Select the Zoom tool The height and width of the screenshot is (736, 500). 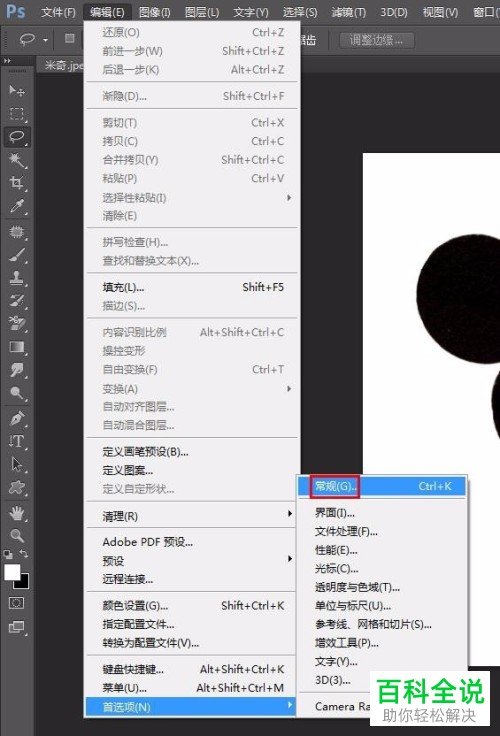click(x=17, y=536)
